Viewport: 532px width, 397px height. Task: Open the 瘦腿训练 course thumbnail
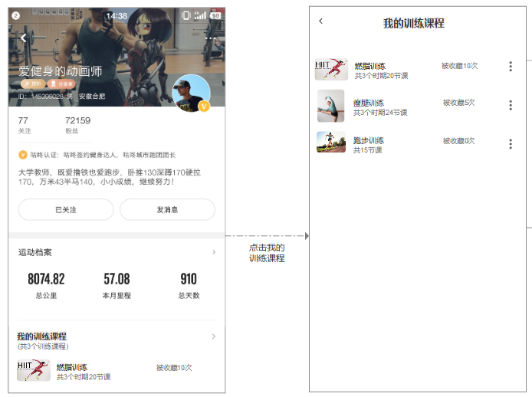click(331, 106)
